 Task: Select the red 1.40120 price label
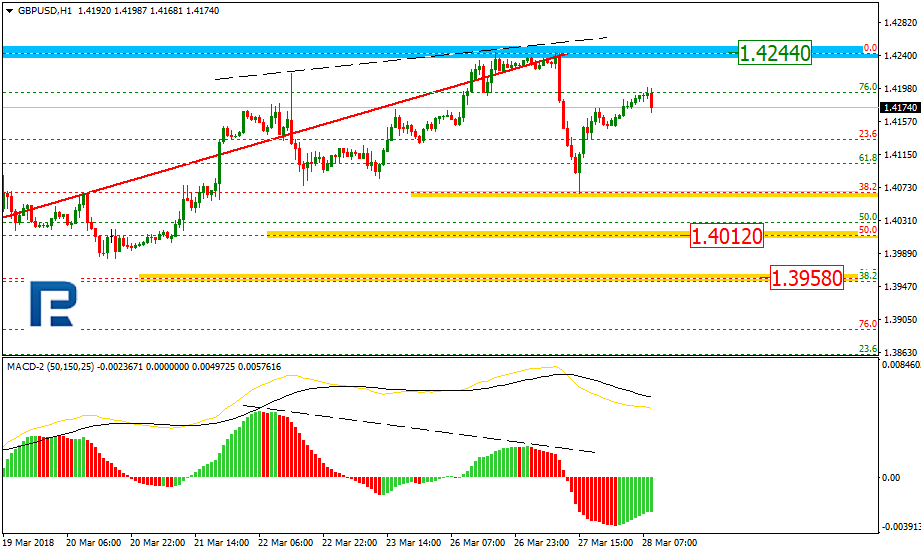pos(725,236)
